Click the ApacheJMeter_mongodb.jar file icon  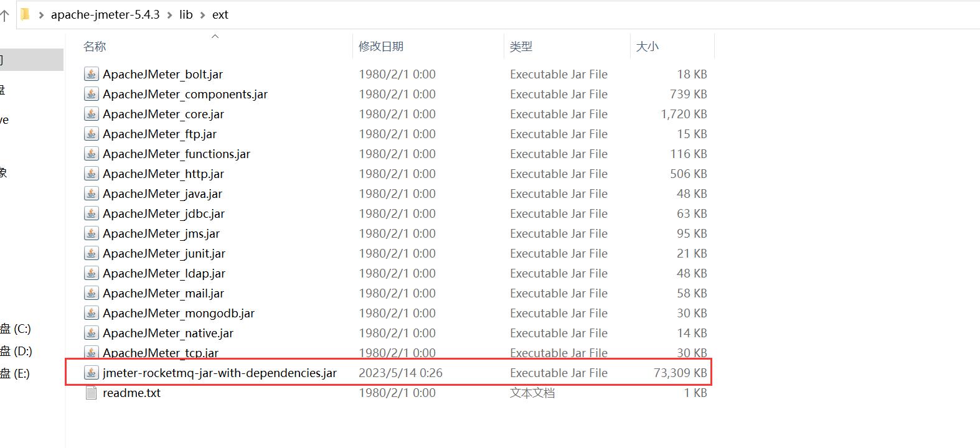tap(91, 313)
